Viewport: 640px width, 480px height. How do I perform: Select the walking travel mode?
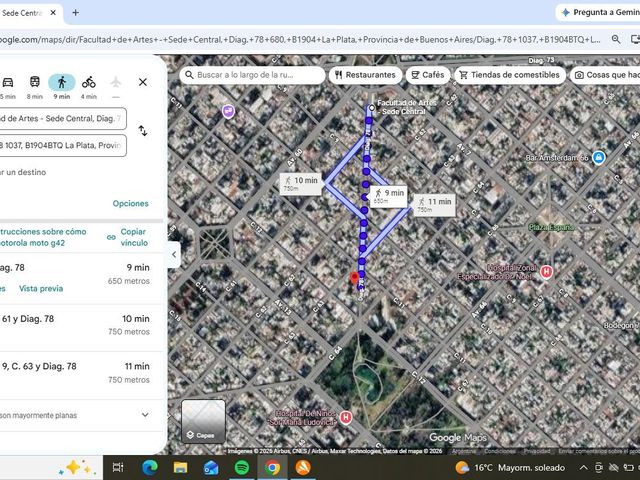click(x=62, y=82)
